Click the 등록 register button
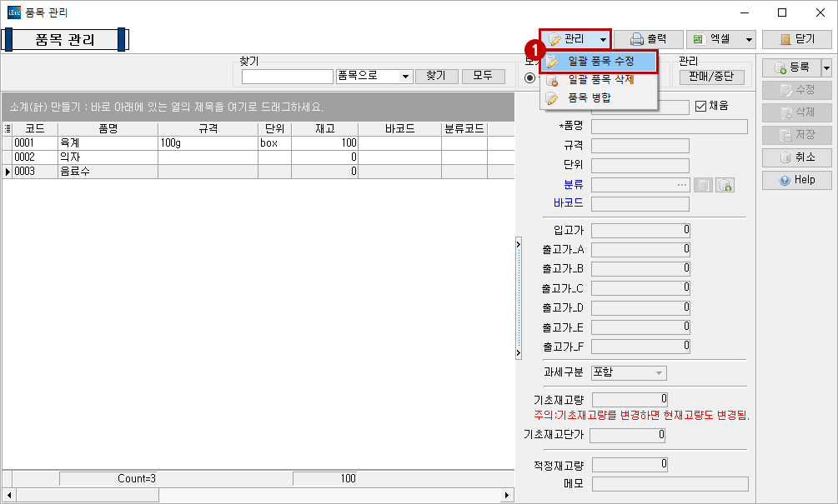The width and height of the screenshot is (838, 504). [x=791, y=67]
